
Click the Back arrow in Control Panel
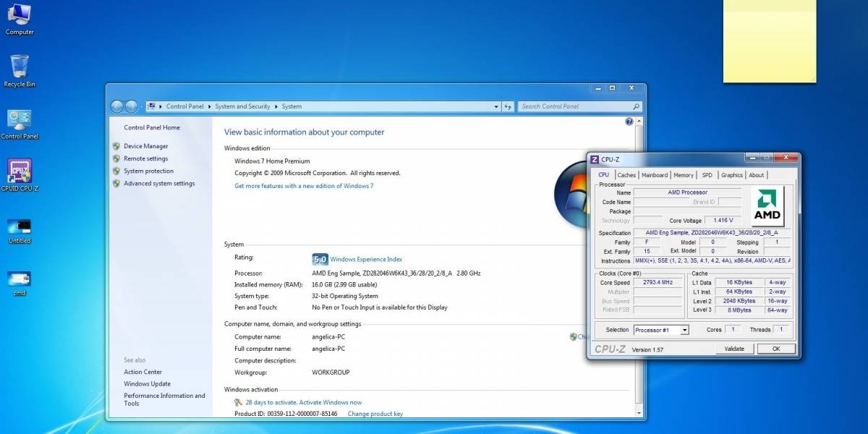(117, 106)
